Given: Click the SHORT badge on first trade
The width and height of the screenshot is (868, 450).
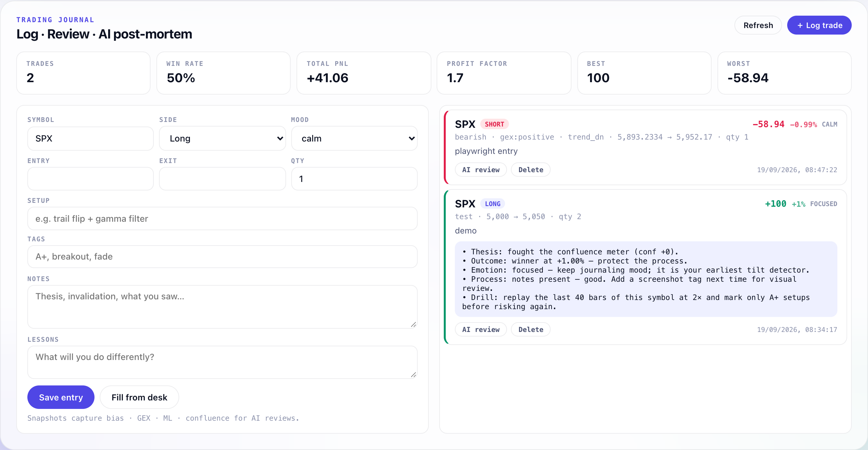Looking at the screenshot, I should (494, 124).
